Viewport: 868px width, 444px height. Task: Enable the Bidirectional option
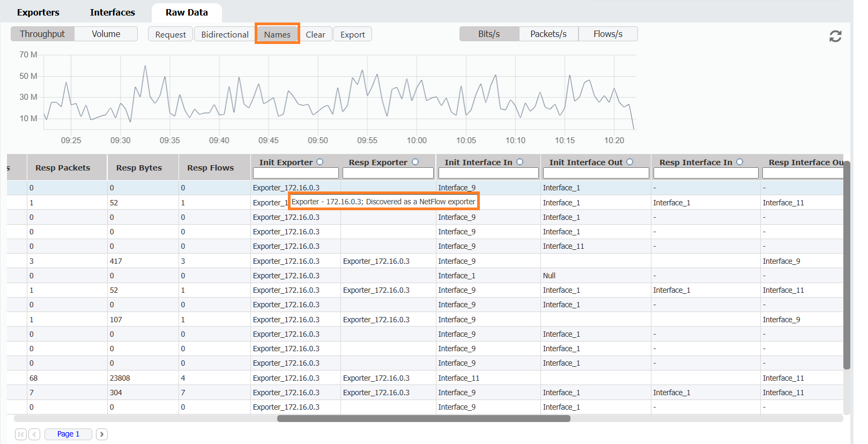pos(225,34)
